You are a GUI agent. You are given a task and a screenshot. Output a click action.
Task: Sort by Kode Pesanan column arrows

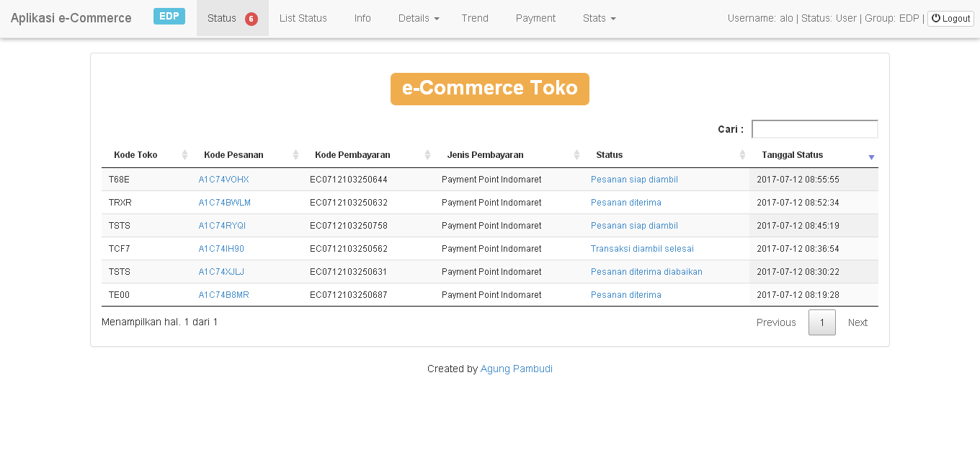295,155
